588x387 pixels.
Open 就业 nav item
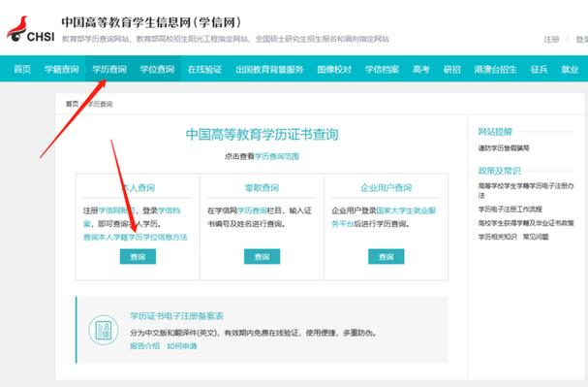(x=570, y=70)
